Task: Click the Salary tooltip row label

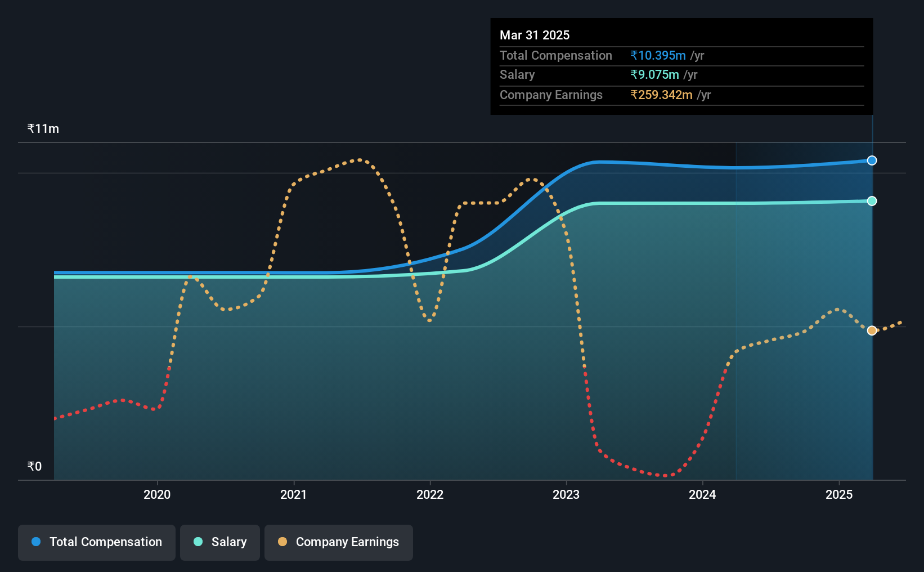Action: (517, 74)
